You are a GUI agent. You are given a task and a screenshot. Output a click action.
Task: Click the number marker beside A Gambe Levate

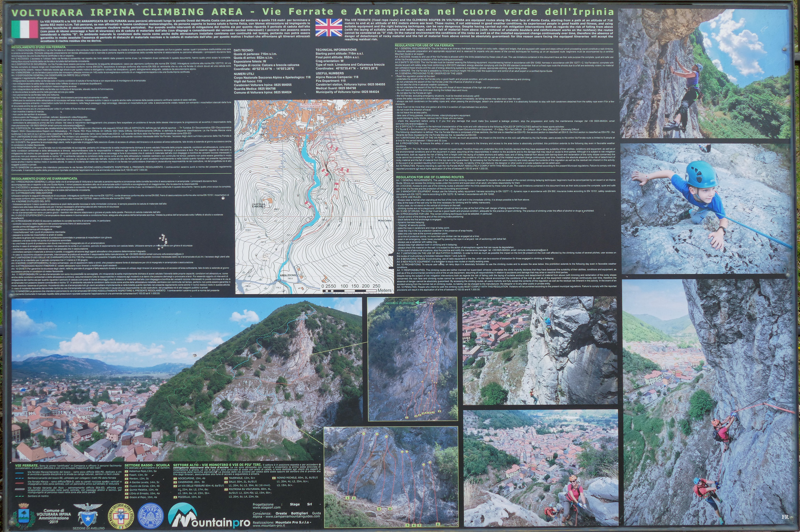click(127, 483)
